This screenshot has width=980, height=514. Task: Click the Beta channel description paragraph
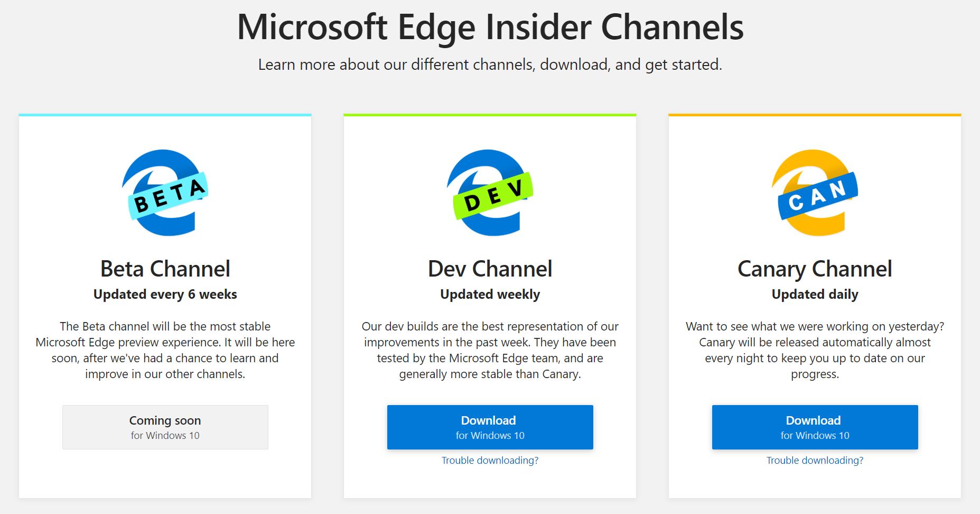click(165, 350)
